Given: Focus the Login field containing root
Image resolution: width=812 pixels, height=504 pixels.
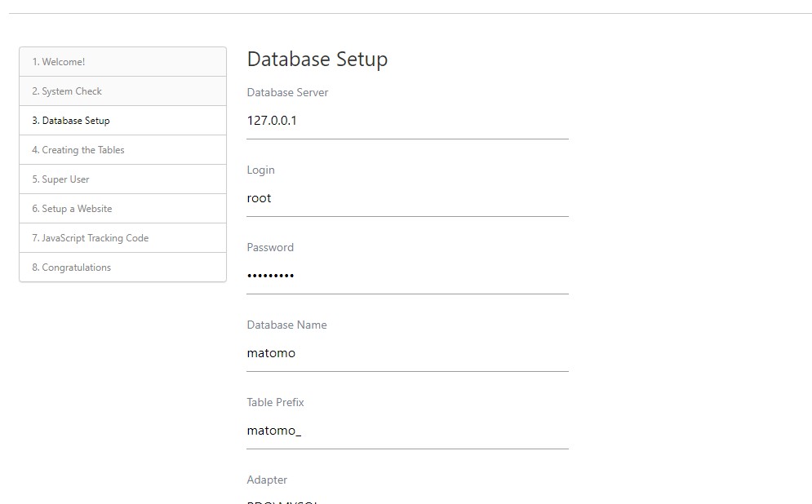Looking at the screenshot, I should coord(407,198).
